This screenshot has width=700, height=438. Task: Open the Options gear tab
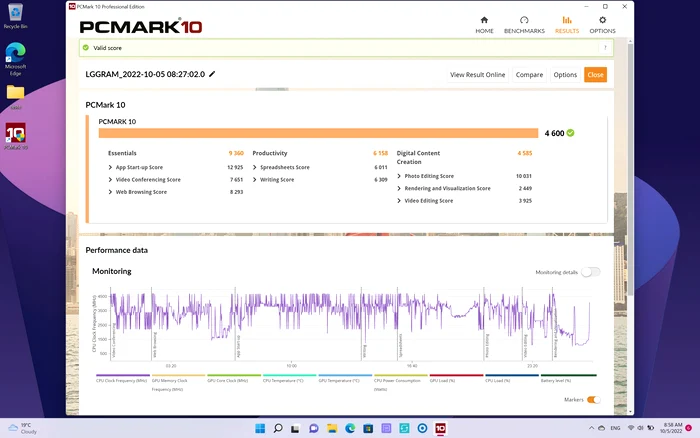(602, 25)
